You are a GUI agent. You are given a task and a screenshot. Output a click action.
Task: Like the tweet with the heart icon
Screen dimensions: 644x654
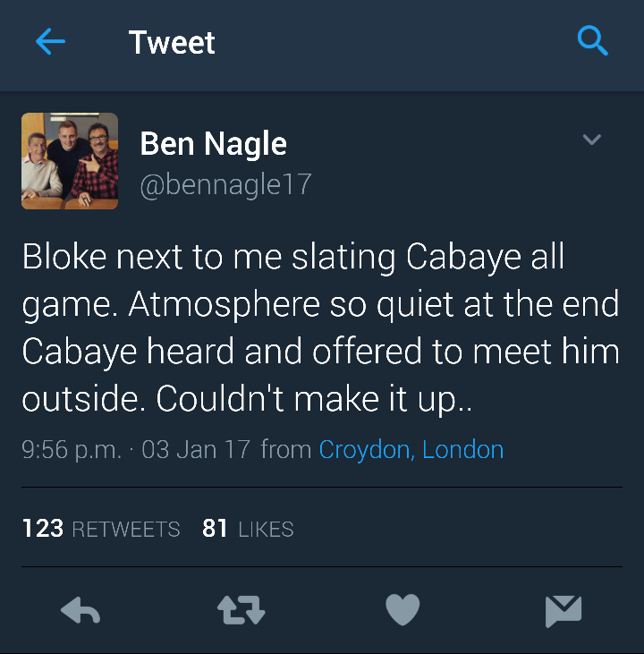(x=402, y=609)
